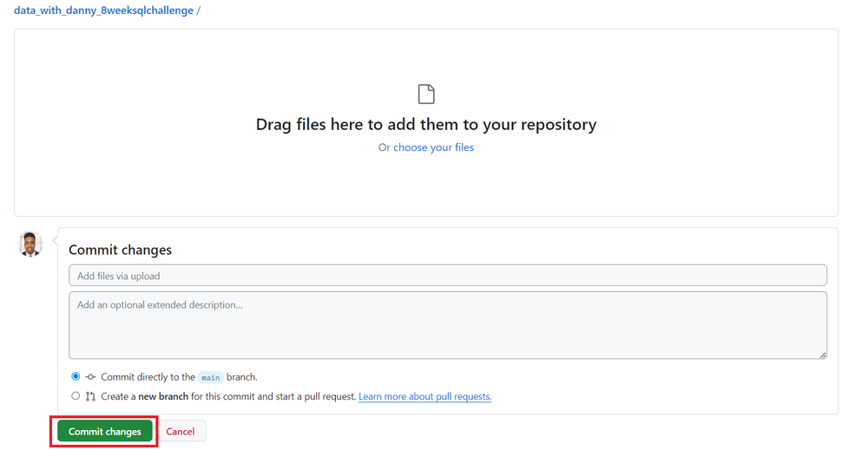Click the git commit icon next to 'Commit directly'
Viewport: 868px width, 450px height.
91,377
